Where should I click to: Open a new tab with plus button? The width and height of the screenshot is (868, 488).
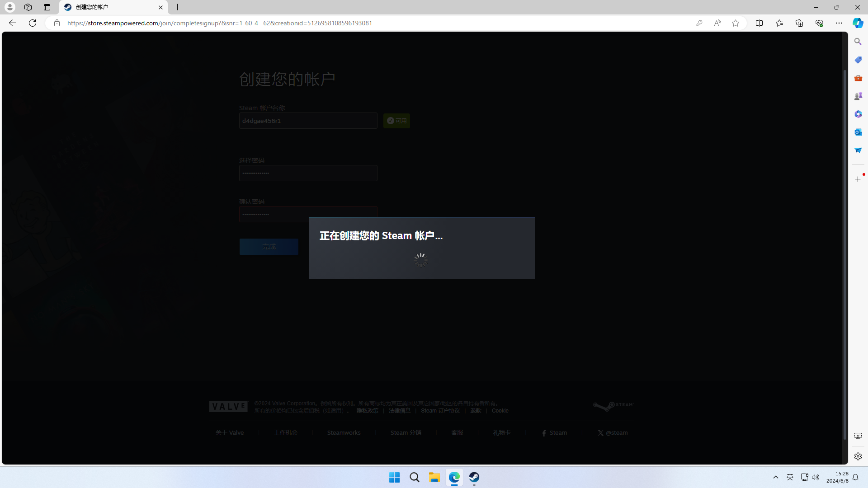point(178,7)
